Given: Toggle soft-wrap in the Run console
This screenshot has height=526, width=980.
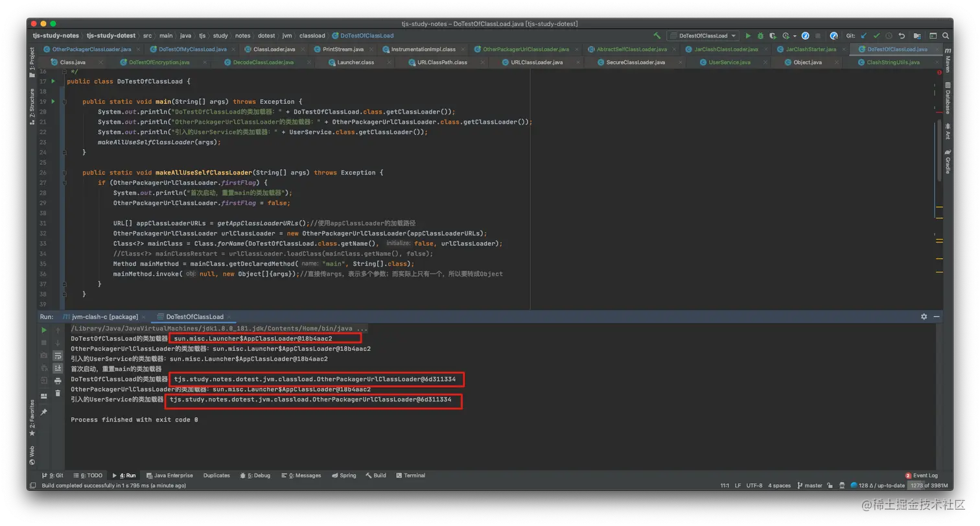Looking at the screenshot, I should click(58, 355).
